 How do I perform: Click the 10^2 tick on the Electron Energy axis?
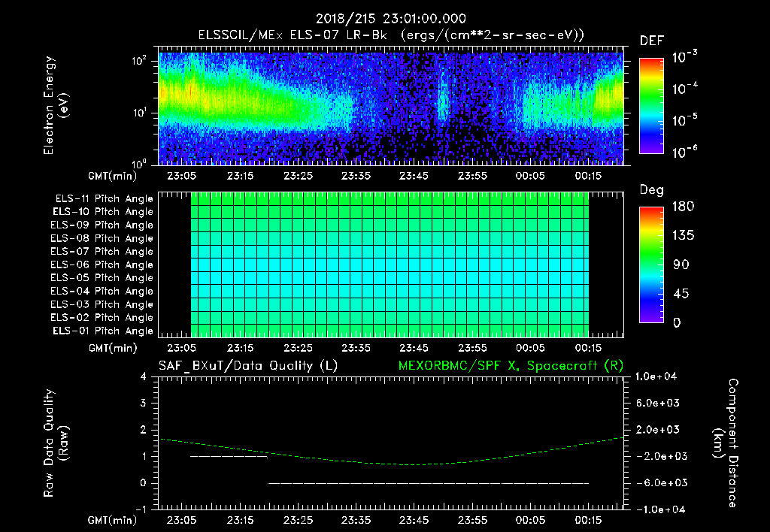(x=139, y=61)
